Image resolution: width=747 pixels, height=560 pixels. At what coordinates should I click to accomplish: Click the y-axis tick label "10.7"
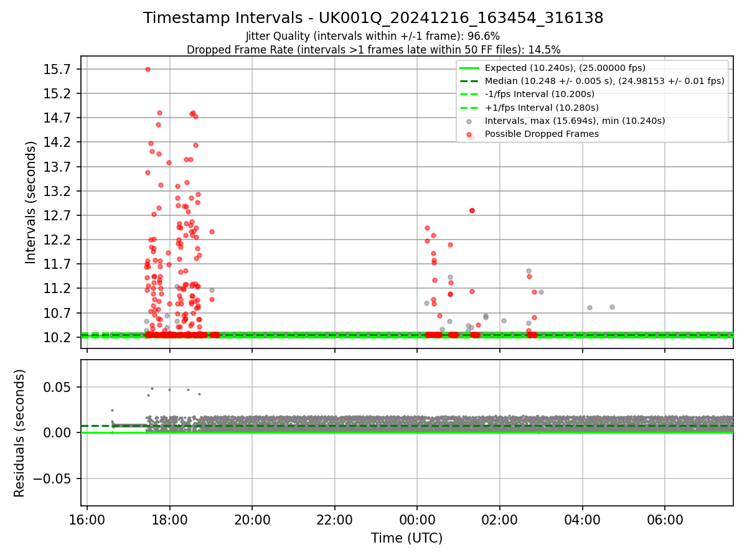click(x=57, y=313)
